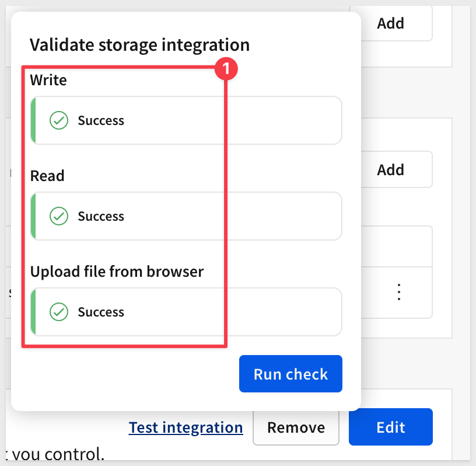Click the Add button above the three-dot menu

pyautogui.click(x=390, y=170)
